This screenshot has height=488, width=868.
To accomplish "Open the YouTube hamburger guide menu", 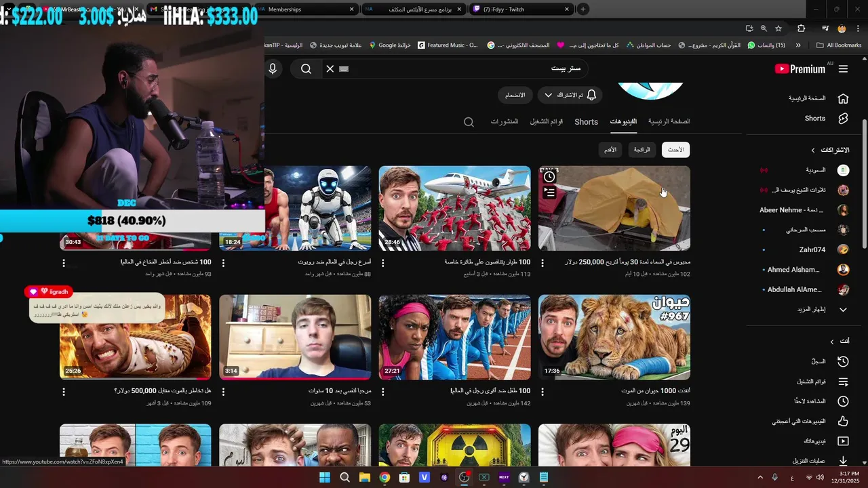I will (x=843, y=69).
